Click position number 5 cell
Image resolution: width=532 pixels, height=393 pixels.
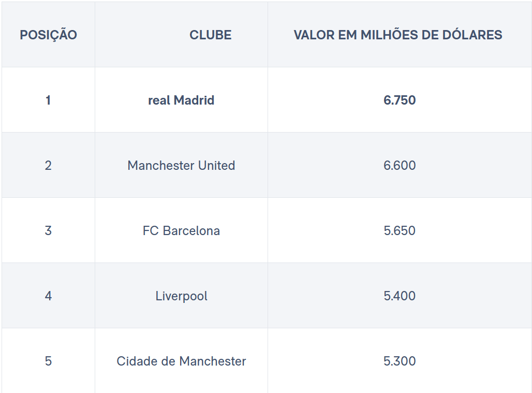point(48,360)
